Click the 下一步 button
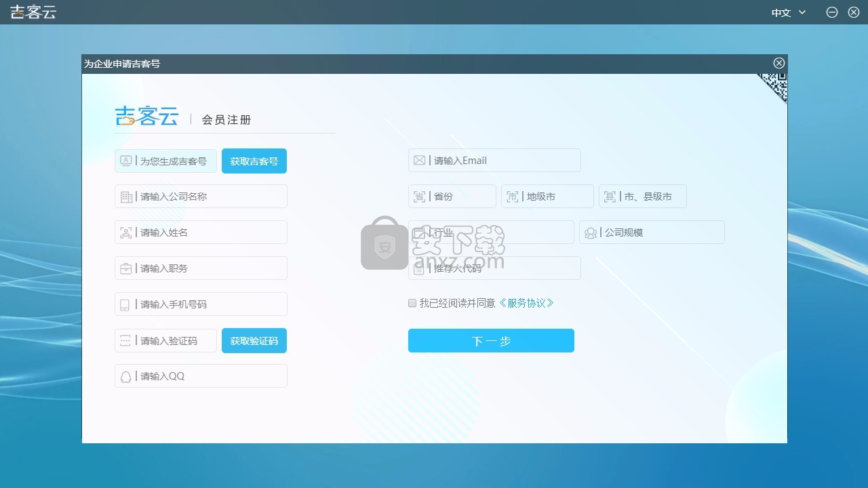868x488 pixels. [x=491, y=341]
